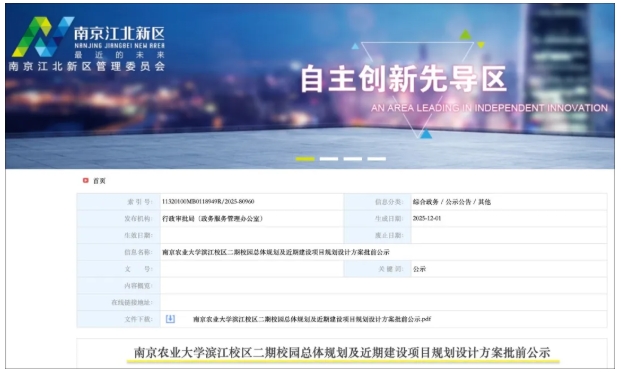Click the PDF download icon in 文件下载 row

170,319
